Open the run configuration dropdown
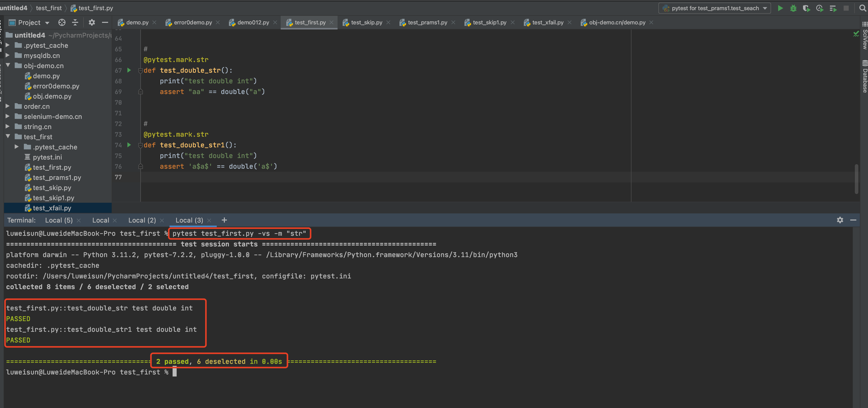Image resolution: width=868 pixels, height=408 pixels. click(x=714, y=8)
